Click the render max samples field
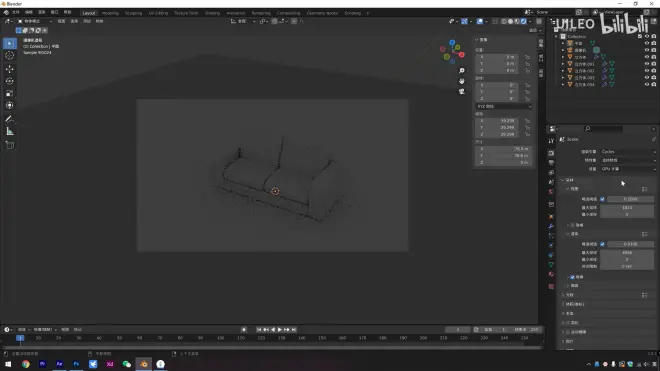 627,253
